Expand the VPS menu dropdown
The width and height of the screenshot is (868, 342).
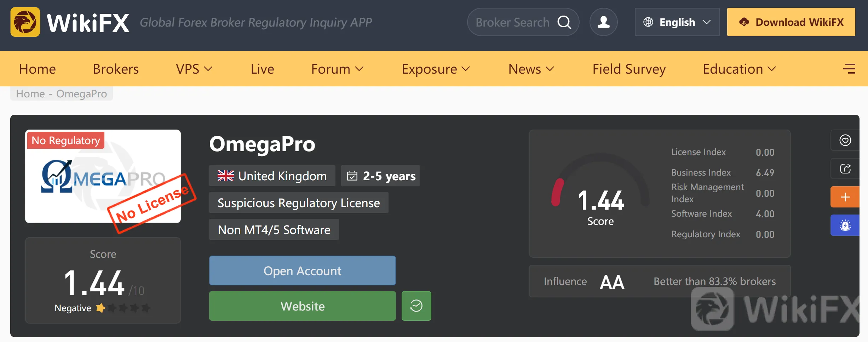coord(194,69)
